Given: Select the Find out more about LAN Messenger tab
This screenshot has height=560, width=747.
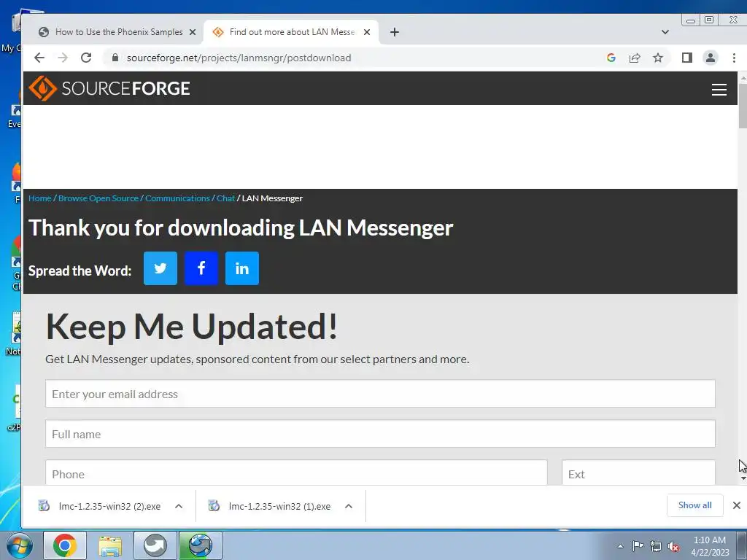Looking at the screenshot, I should click(x=291, y=32).
